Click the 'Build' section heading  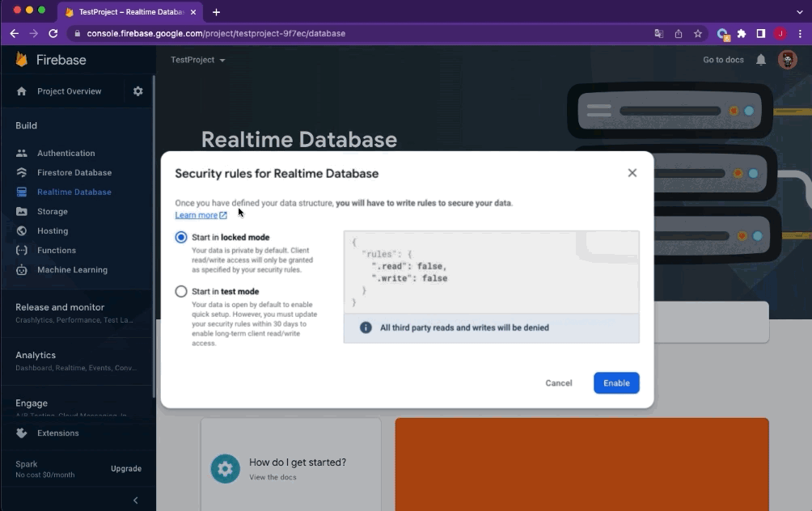26,126
